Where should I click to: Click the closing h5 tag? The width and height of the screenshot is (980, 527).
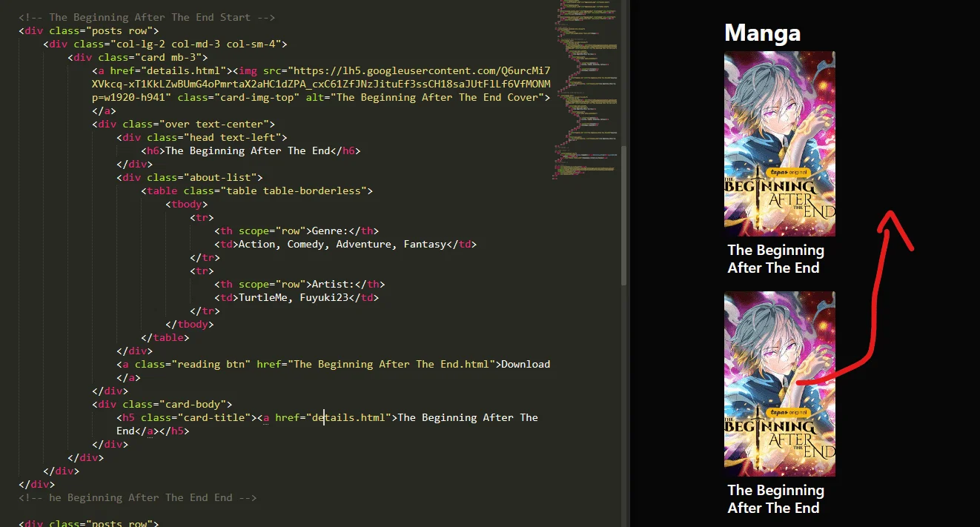point(174,431)
